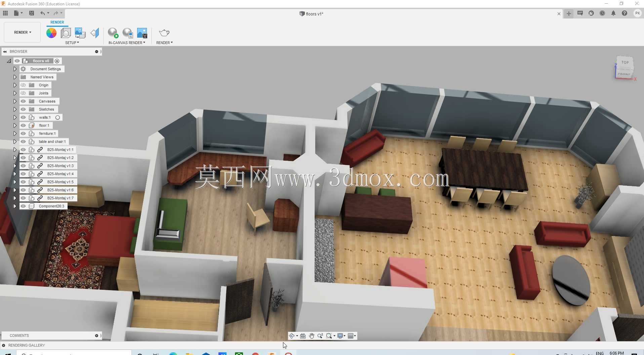Click the Zoom Window fit tool

329,336
